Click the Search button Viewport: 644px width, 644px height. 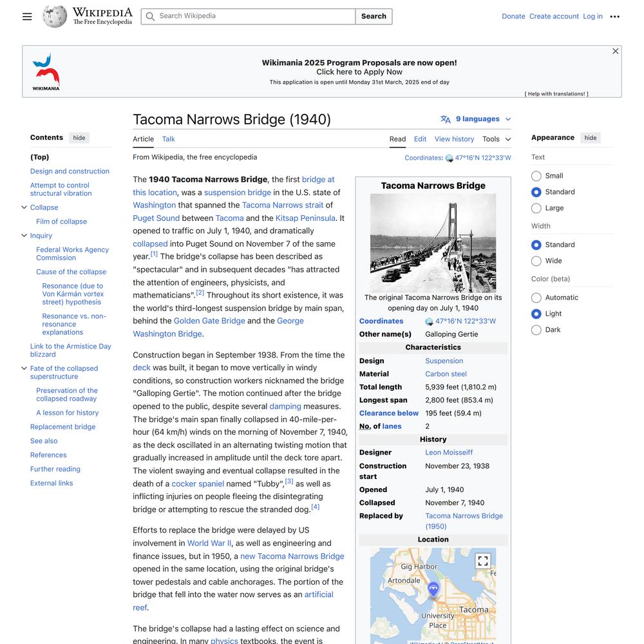[374, 17]
